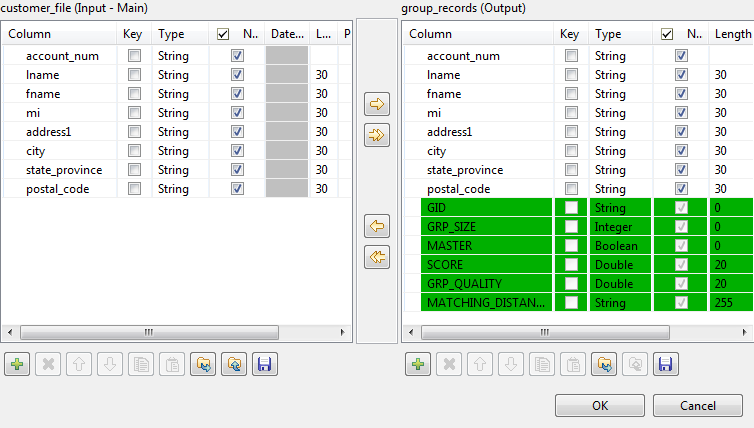754x428 pixels.
Task: Click the input table horizontal scrollbar thumb
Action: point(149,332)
